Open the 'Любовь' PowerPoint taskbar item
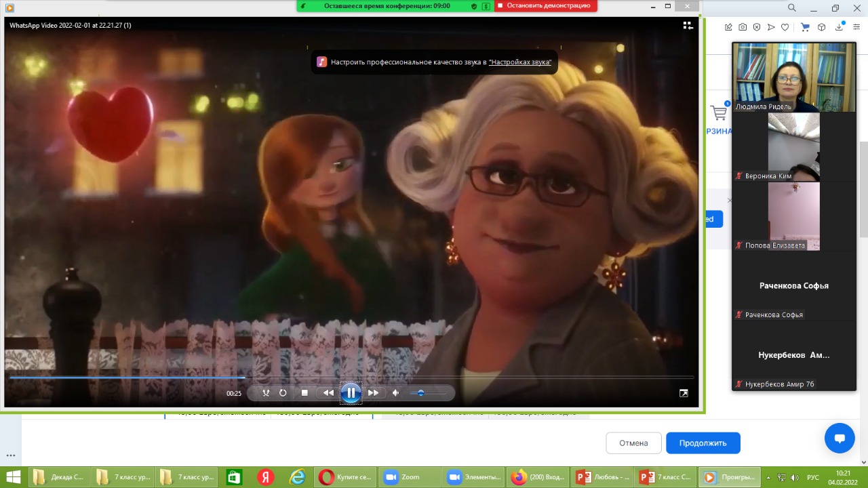Image resolution: width=868 pixels, height=488 pixels. (x=603, y=477)
